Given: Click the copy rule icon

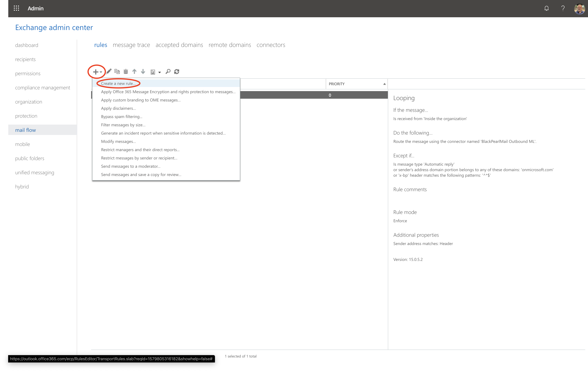Looking at the screenshot, I should coord(117,72).
